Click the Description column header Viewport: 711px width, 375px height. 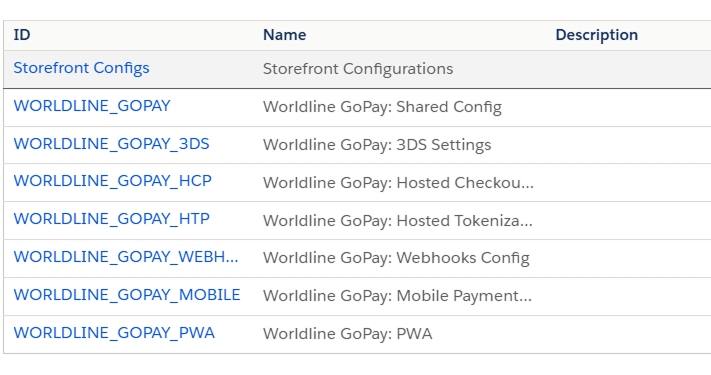coord(597,35)
